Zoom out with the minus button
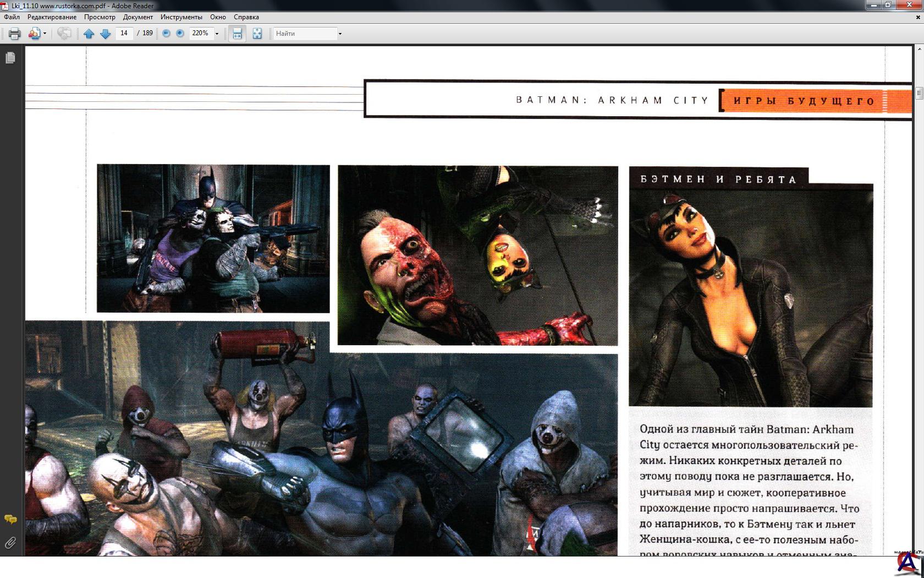The image size is (924, 578). 166,34
